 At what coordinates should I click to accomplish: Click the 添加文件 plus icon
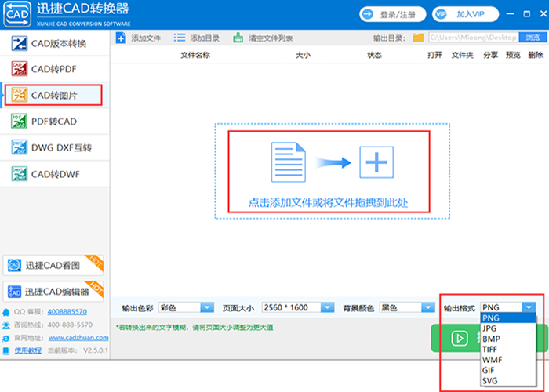pos(121,38)
